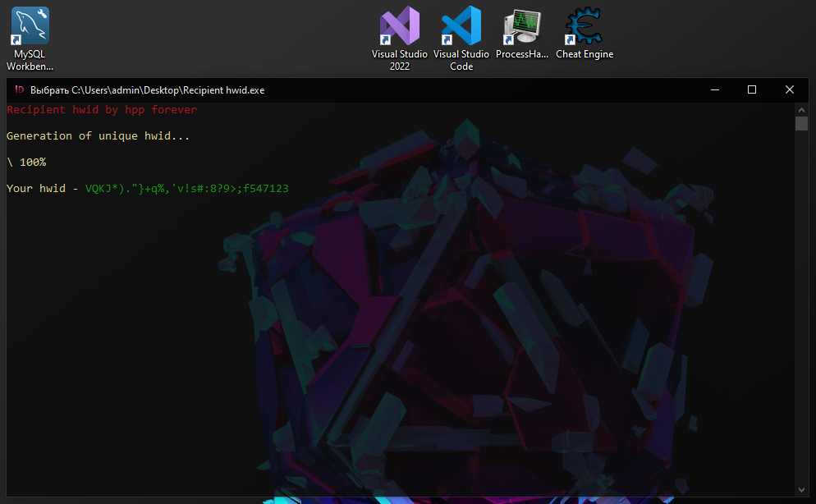Click the 100% progress indicator text
Viewport: 816px width, 504px height.
pyautogui.click(x=33, y=163)
